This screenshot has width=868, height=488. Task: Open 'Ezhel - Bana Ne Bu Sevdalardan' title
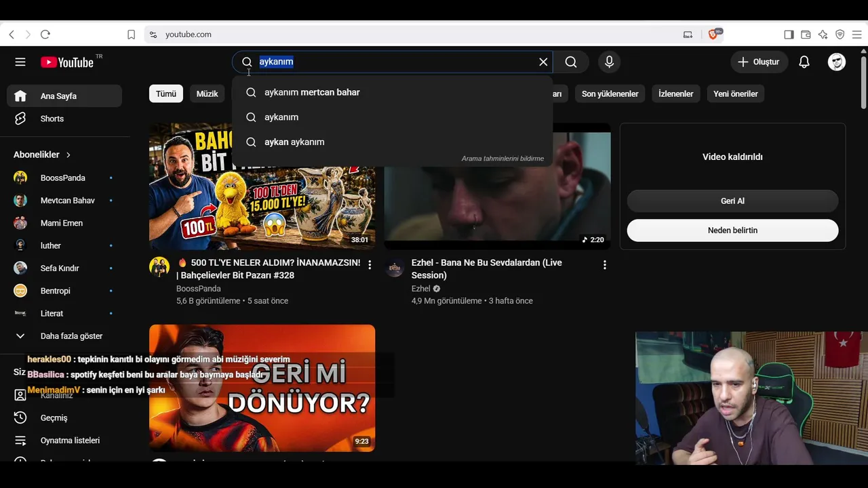click(487, 269)
